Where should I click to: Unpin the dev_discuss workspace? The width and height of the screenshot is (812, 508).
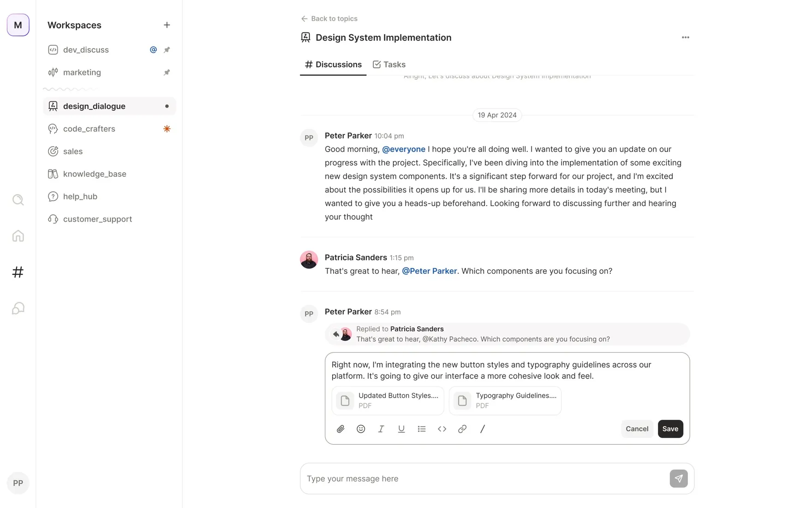[167, 50]
